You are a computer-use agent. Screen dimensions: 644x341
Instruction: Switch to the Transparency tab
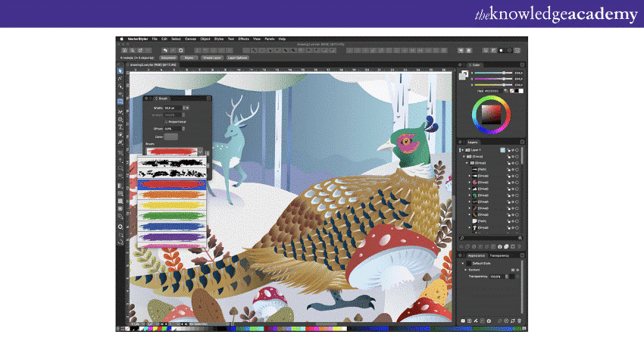pos(499,256)
